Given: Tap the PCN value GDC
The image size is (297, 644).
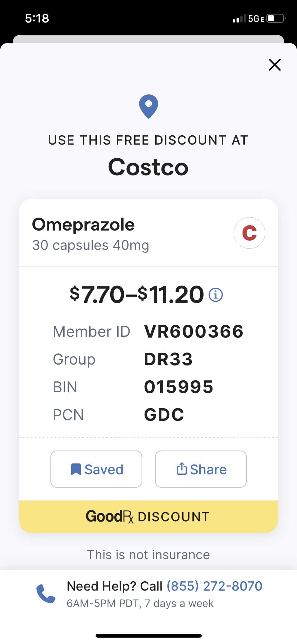Looking at the screenshot, I should pyautogui.click(x=164, y=415).
